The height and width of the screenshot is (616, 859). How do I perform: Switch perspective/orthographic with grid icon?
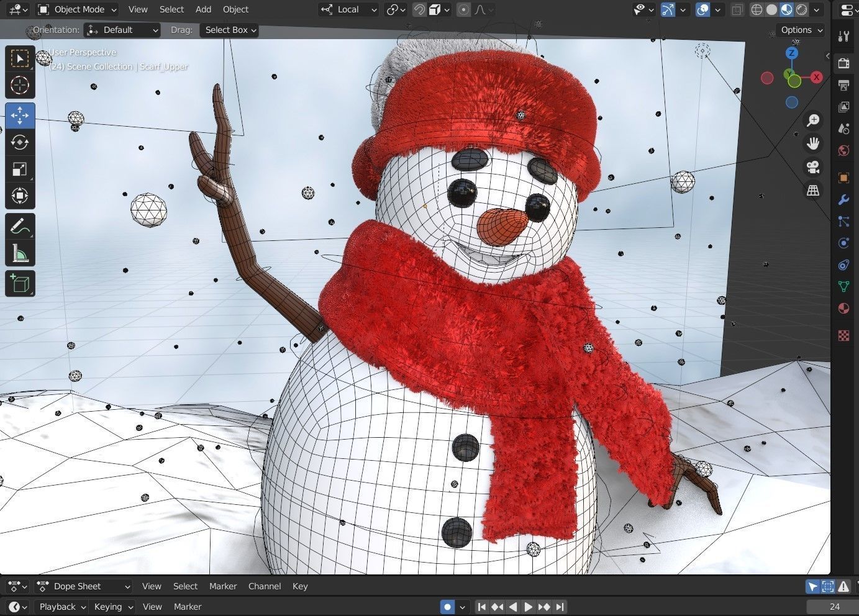(x=813, y=191)
